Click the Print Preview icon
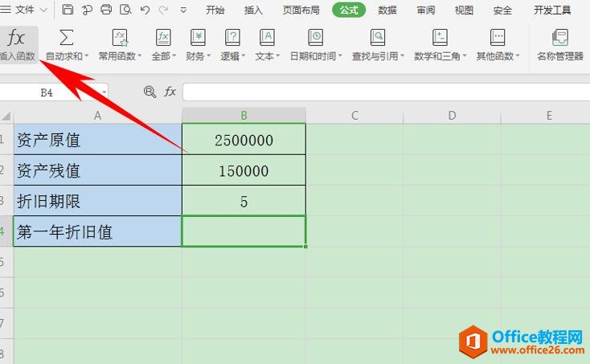The width and height of the screenshot is (590, 364). pos(125,10)
